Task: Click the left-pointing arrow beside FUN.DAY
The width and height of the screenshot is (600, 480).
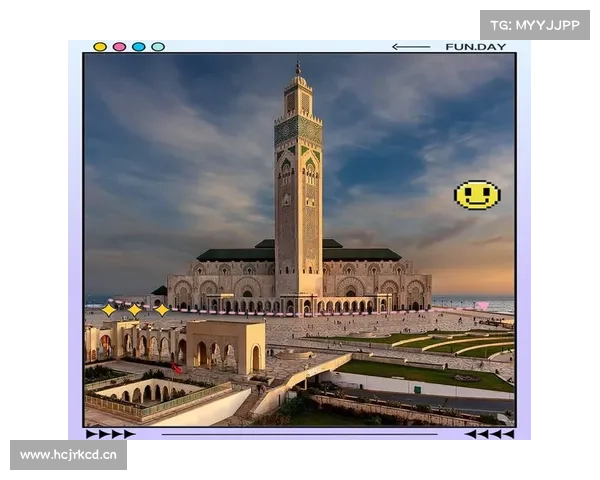Action: pyautogui.click(x=411, y=47)
